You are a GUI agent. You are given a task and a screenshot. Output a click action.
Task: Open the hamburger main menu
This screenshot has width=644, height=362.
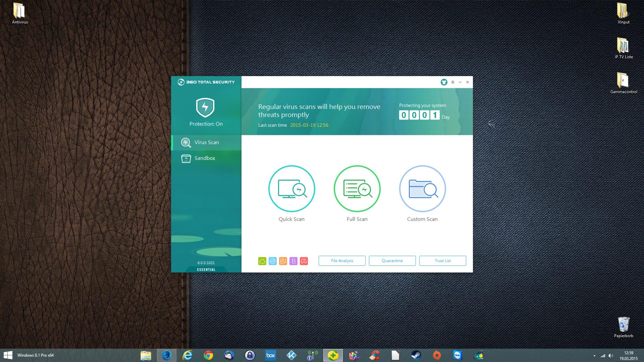[453, 82]
